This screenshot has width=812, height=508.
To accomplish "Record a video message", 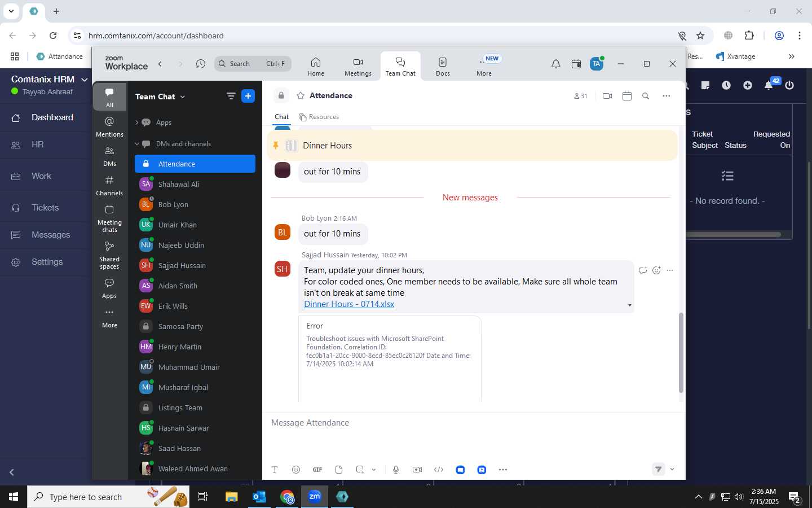I will click(x=417, y=470).
